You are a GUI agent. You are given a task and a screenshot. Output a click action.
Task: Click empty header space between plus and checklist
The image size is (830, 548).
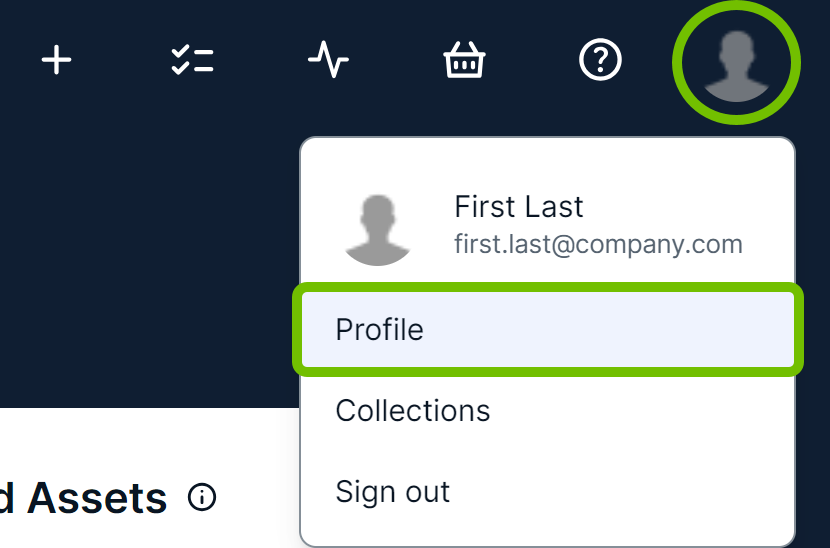coord(124,62)
